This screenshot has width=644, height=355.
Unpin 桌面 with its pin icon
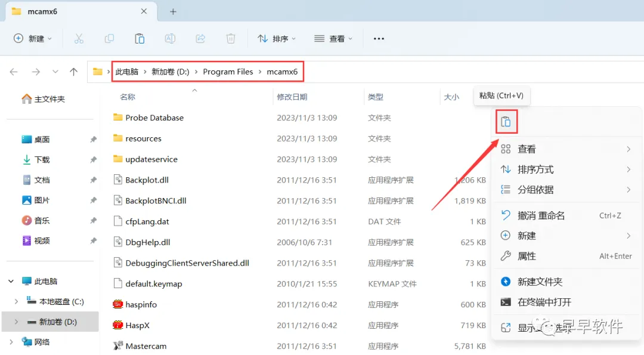pyautogui.click(x=93, y=139)
